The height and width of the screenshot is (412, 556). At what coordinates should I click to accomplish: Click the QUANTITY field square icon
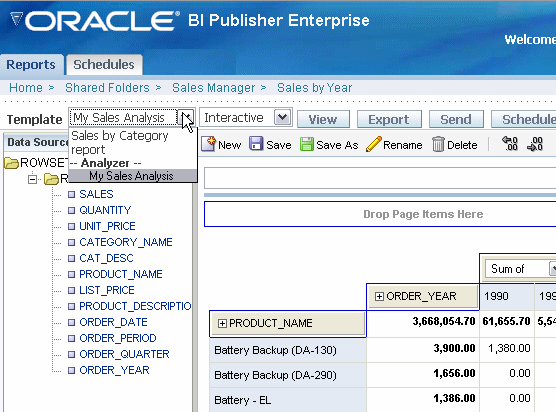tap(71, 210)
